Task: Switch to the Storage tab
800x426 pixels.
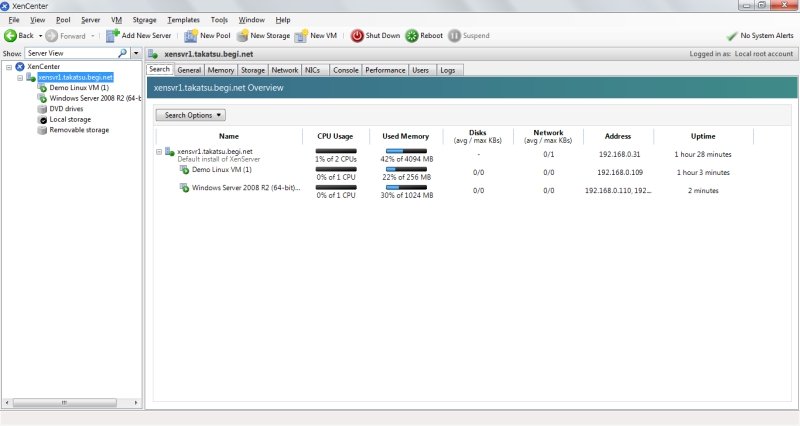Action: coord(253,70)
